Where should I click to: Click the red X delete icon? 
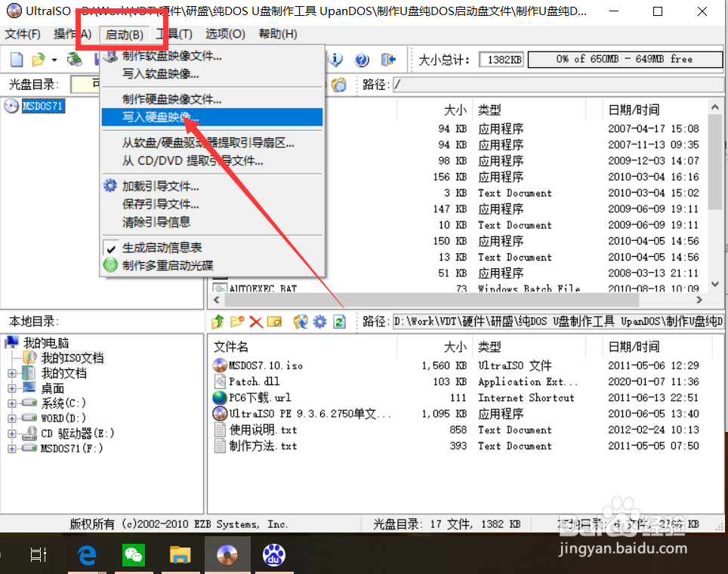256,322
